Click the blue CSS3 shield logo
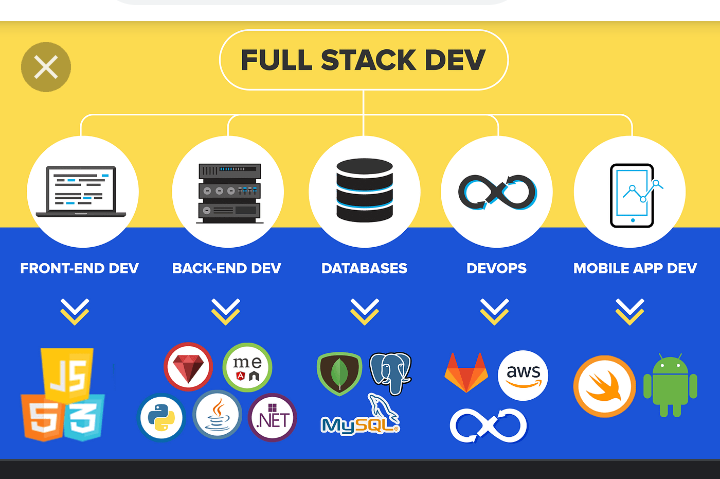This screenshot has height=479, width=720. 84,417
